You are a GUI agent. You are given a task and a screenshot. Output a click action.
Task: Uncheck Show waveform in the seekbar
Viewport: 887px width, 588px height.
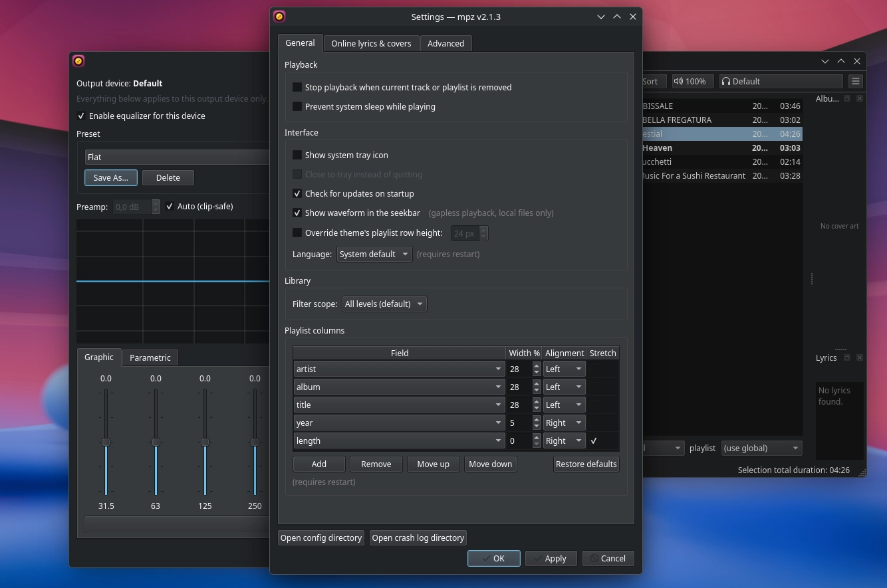pos(297,213)
